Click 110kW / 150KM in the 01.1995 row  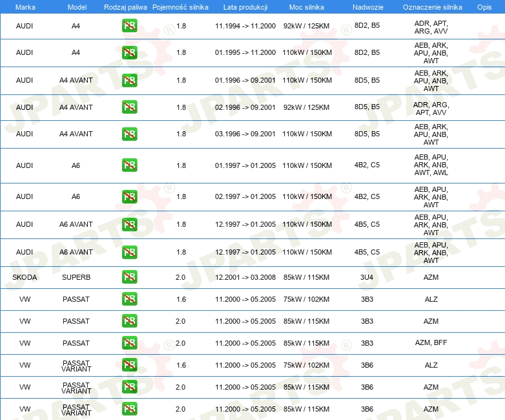307,52
